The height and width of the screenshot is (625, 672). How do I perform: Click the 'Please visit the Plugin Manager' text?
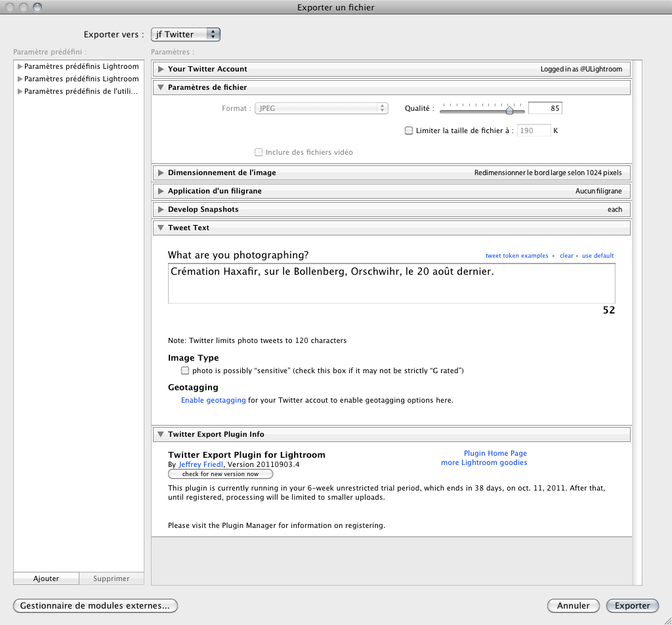(x=276, y=525)
